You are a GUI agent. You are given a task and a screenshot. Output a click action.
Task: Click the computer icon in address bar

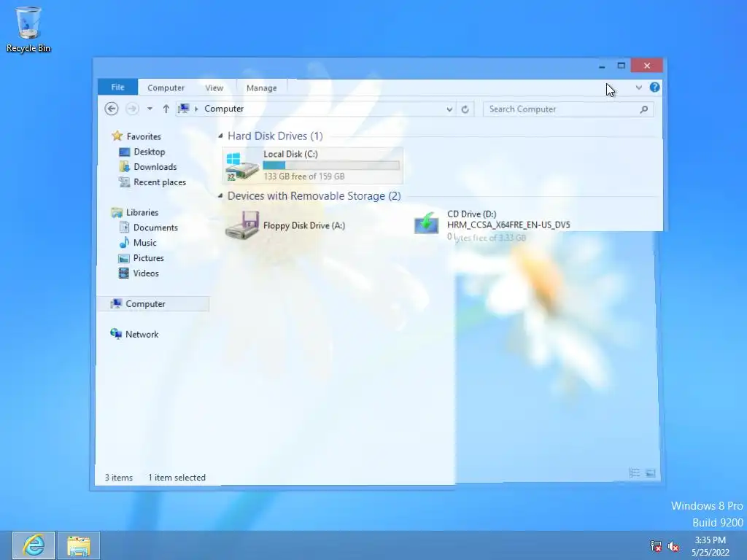183,109
